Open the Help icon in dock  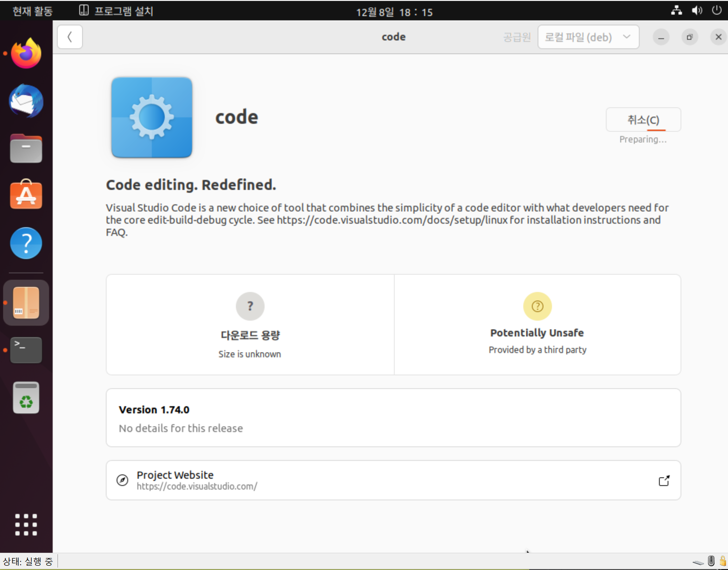click(x=26, y=243)
